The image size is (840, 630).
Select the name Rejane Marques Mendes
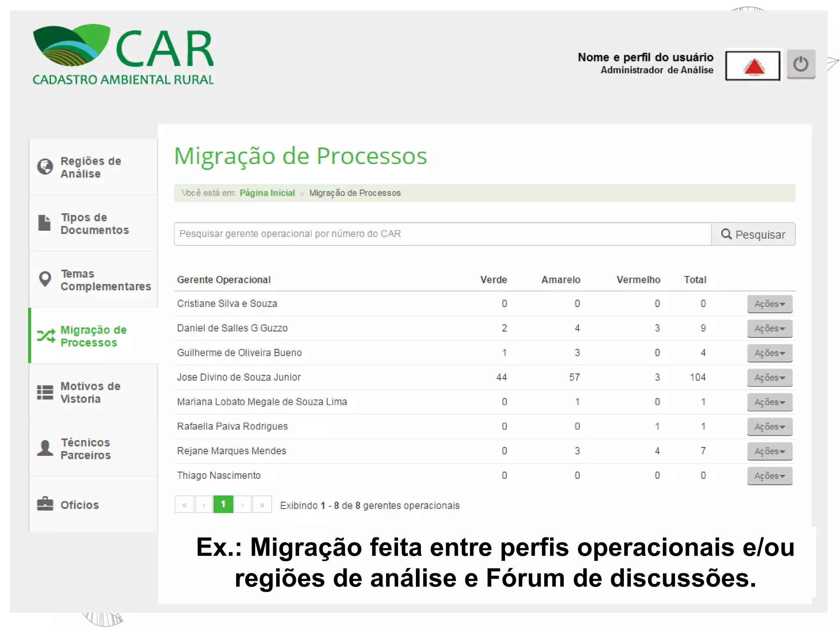(232, 451)
